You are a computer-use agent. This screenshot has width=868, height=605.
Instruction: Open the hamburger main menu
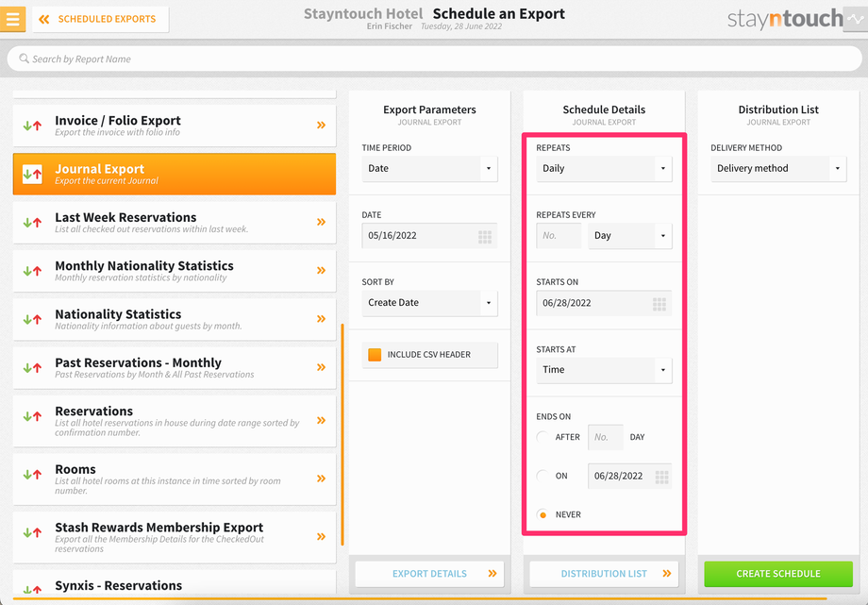coord(12,19)
